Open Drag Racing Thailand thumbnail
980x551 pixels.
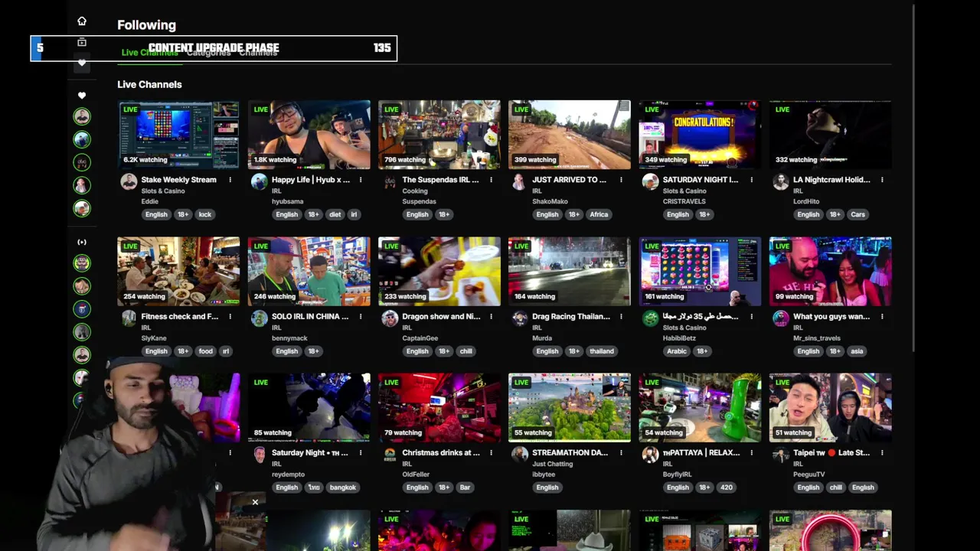570,271
